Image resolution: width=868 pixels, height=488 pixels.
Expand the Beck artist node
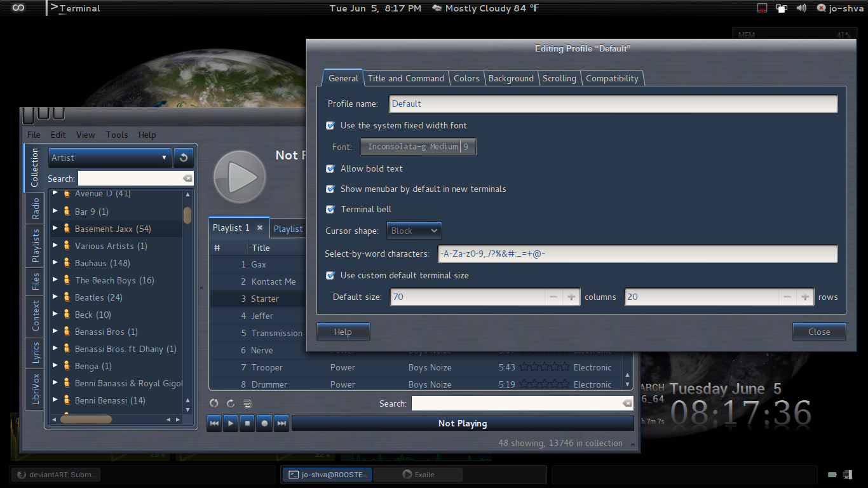pyautogui.click(x=55, y=314)
